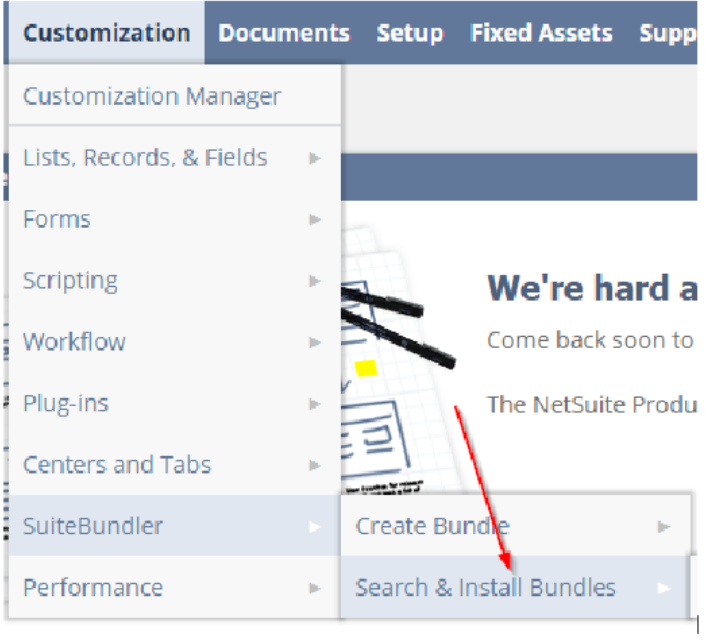Click the Performance submenu arrow
717x640 pixels.
[315, 587]
